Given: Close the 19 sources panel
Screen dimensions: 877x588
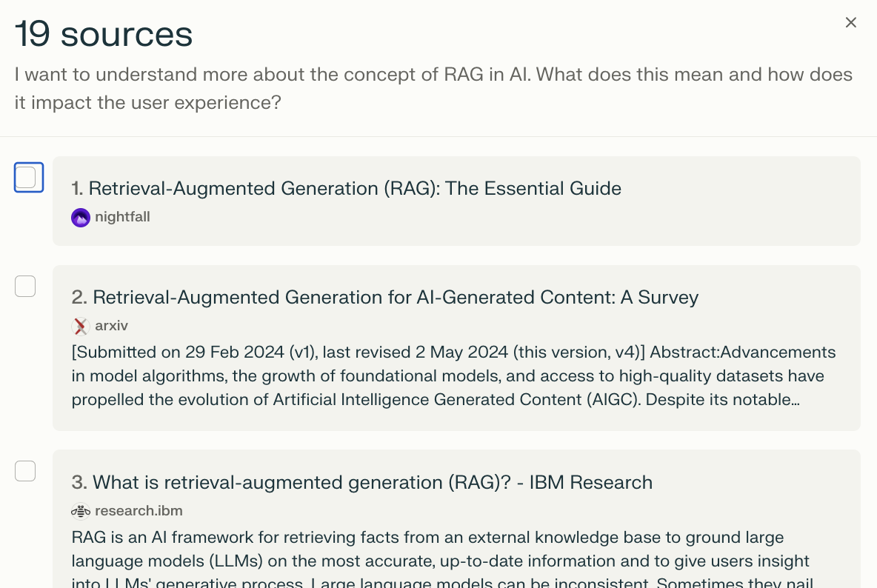Looking at the screenshot, I should click(850, 23).
